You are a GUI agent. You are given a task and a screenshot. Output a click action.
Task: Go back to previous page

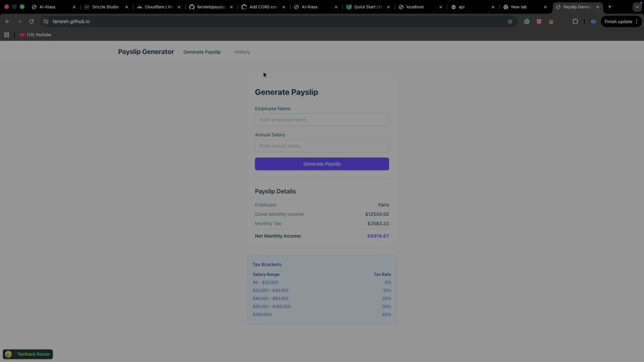pos(7,22)
